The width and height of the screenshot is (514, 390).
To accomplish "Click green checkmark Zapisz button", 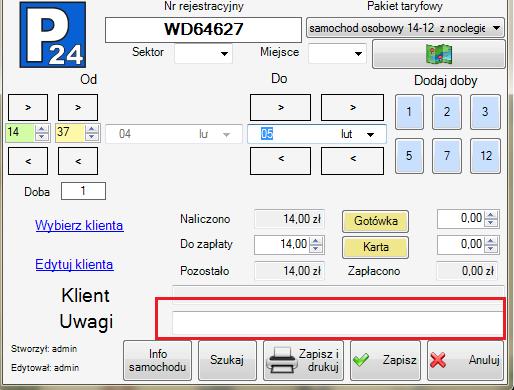I will point(385,360).
